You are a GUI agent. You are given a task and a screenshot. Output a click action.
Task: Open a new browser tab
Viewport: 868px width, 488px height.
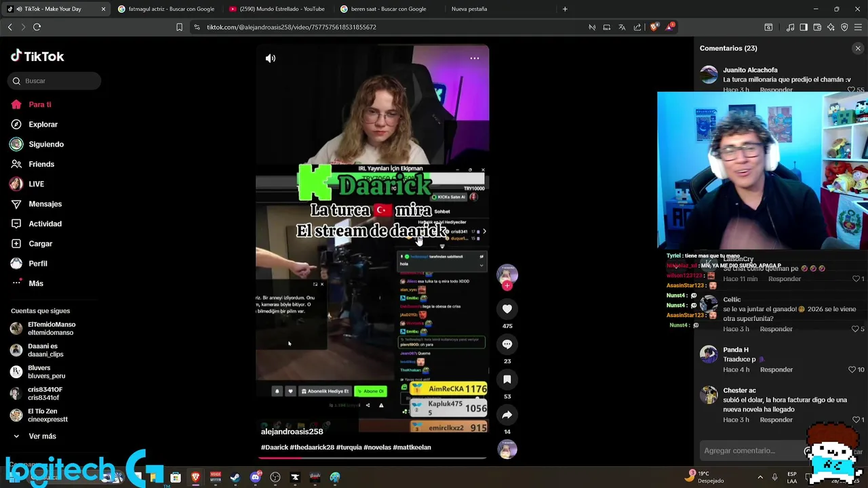[565, 9]
